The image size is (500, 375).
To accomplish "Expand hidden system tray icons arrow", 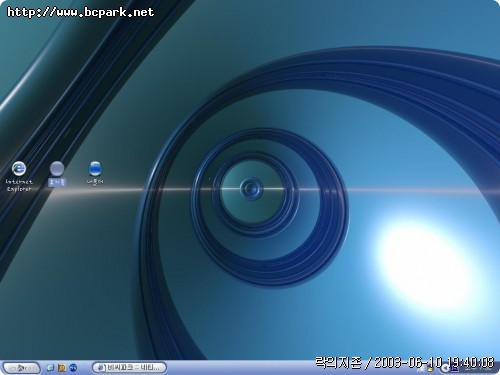I will tap(445, 369).
